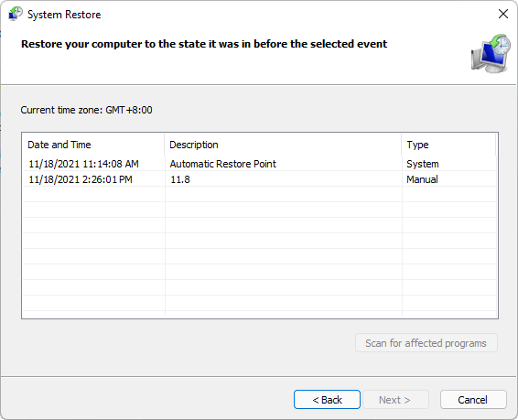Screen dimensions: 518x420
Task: Select the 11.8 manual restore point
Action: pyautogui.click(x=259, y=179)
